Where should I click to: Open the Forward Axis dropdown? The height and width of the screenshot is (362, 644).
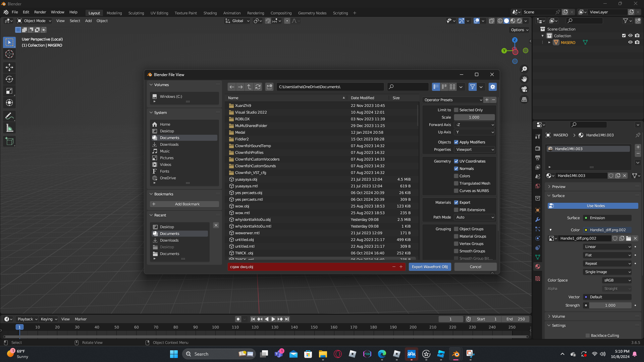point(475,125)
